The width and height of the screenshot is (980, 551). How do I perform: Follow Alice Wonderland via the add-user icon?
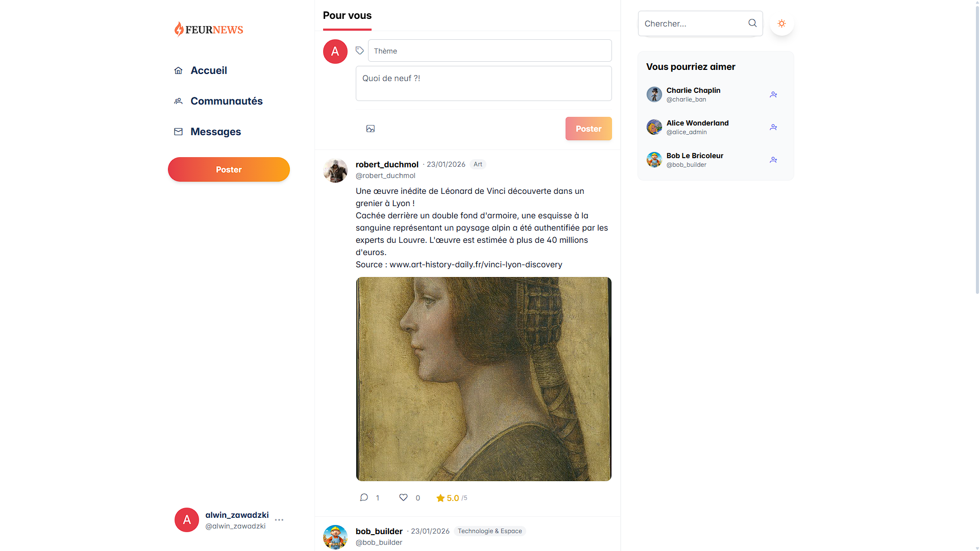click(x=773, y=127)
